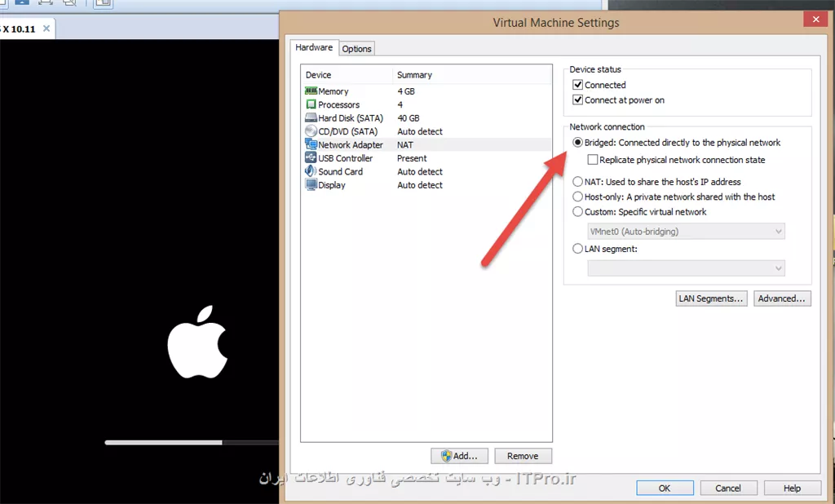This screenshot has height=504, width=835.
Task: Choose Host-only private network option
Action: pyautogui.click(x=578, y=197)
